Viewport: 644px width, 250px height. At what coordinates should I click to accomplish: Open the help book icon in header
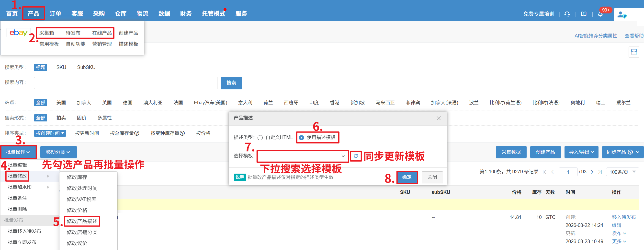click(584, 14)
